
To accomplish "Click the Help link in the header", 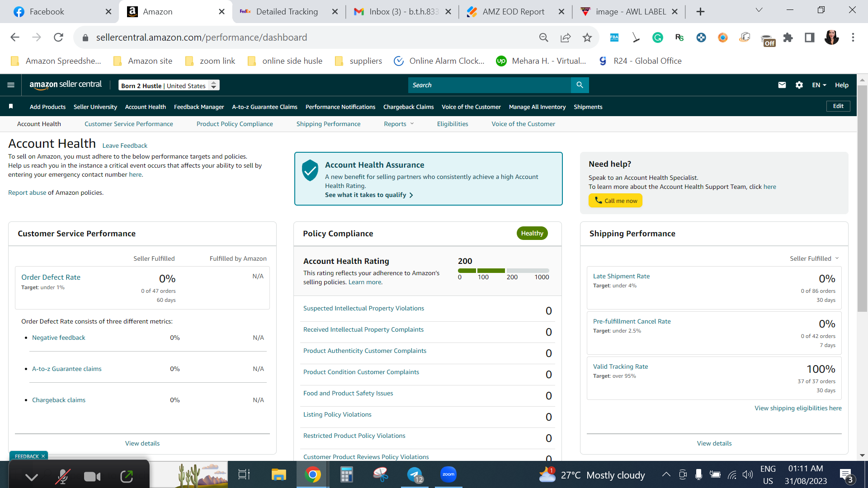I will 841,85.
